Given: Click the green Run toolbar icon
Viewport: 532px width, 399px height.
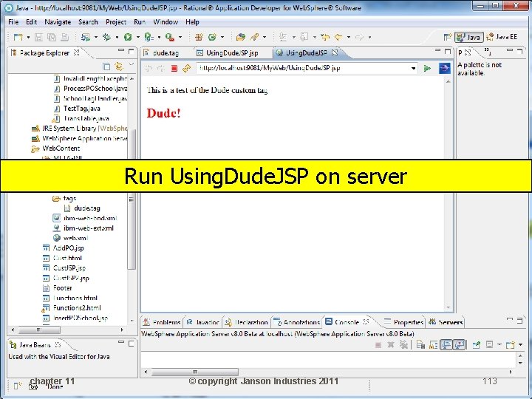Looking at the screenshot, I should click(x=128, y=37).
